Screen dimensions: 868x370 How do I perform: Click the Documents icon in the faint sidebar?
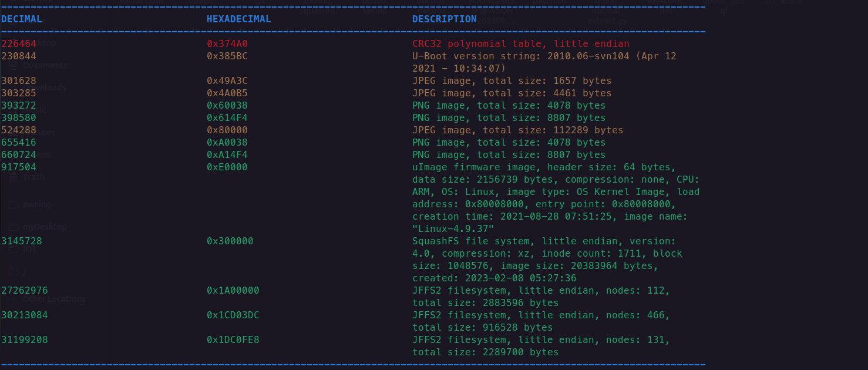[x=13, y=65]
